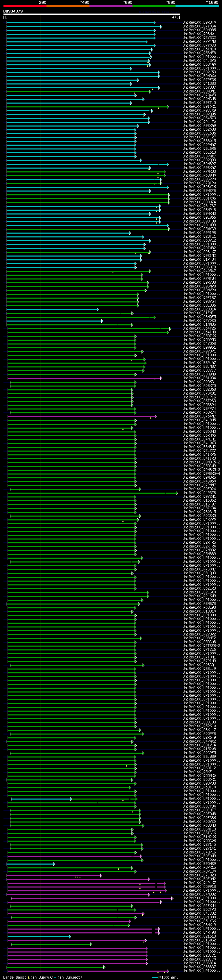Click the BB934379 query name

[x=13, y=11]
